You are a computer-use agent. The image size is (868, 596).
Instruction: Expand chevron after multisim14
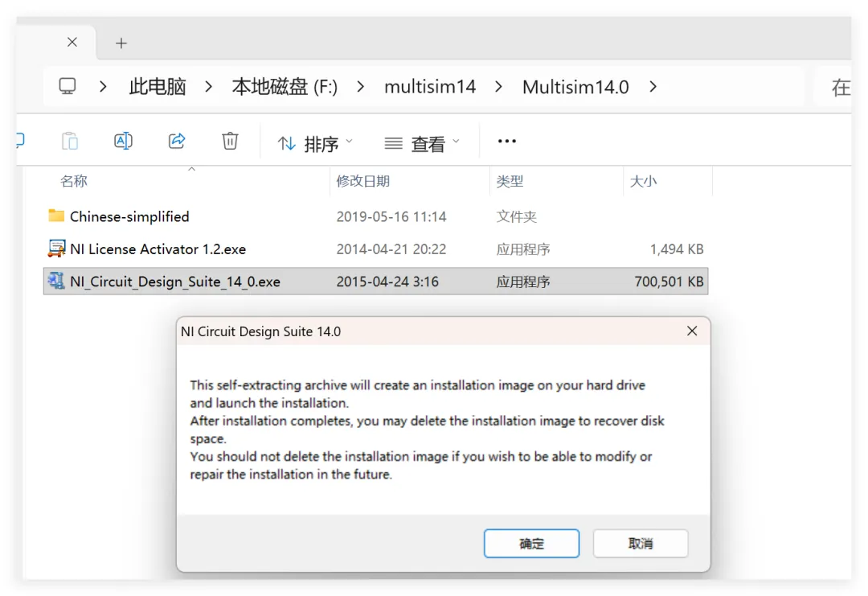point(499,86)
